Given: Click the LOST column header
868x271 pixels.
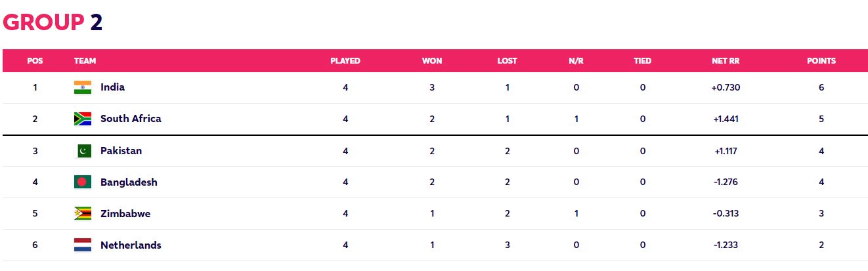Looking at the screenshot, I should 508,61.
